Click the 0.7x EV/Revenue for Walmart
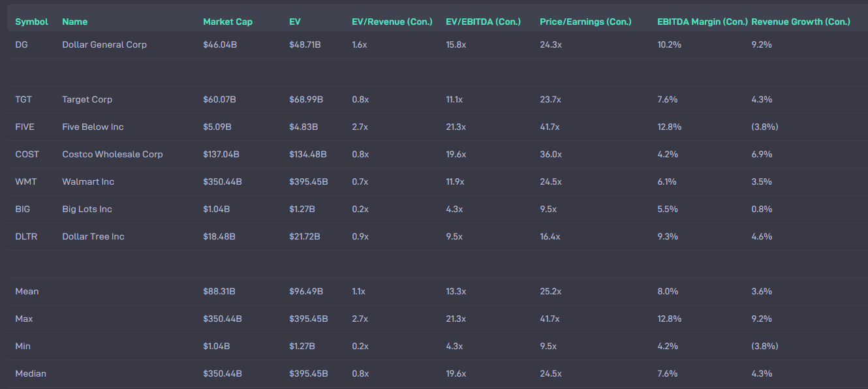 coord(360,181)
